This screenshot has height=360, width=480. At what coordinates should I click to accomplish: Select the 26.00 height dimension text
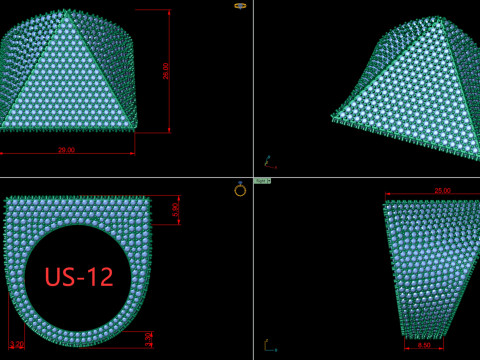[166, 71]
